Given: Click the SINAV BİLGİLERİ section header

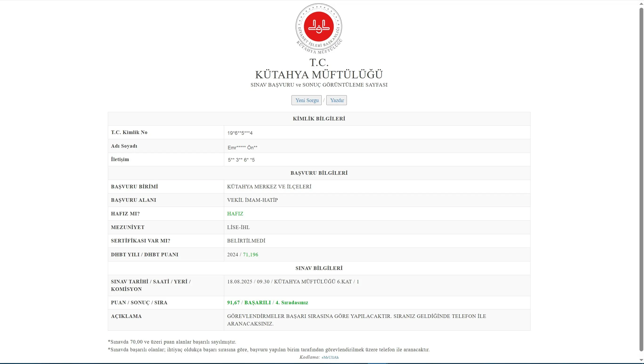Looking at the screenshot, I should (319, 268).
